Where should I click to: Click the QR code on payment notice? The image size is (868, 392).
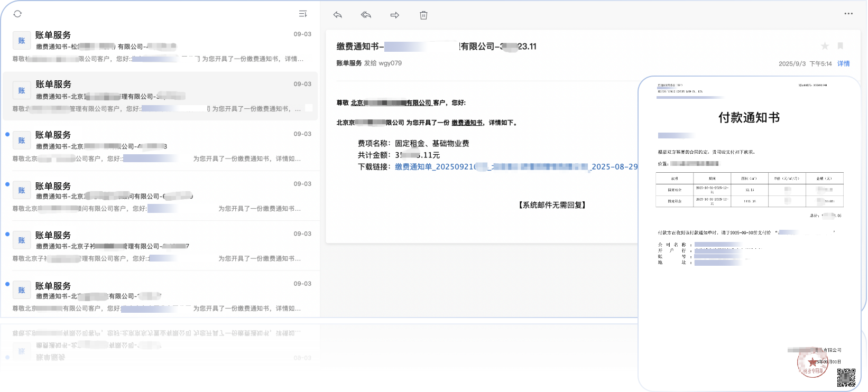pos(846,377)
